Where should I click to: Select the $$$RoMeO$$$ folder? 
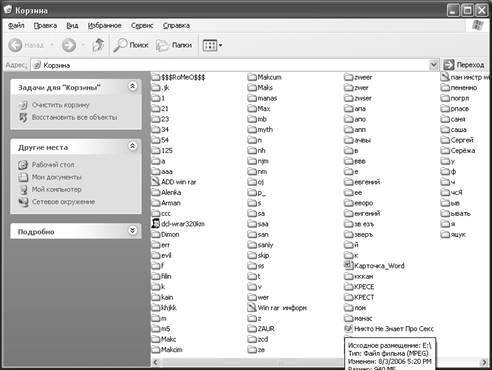178,77
